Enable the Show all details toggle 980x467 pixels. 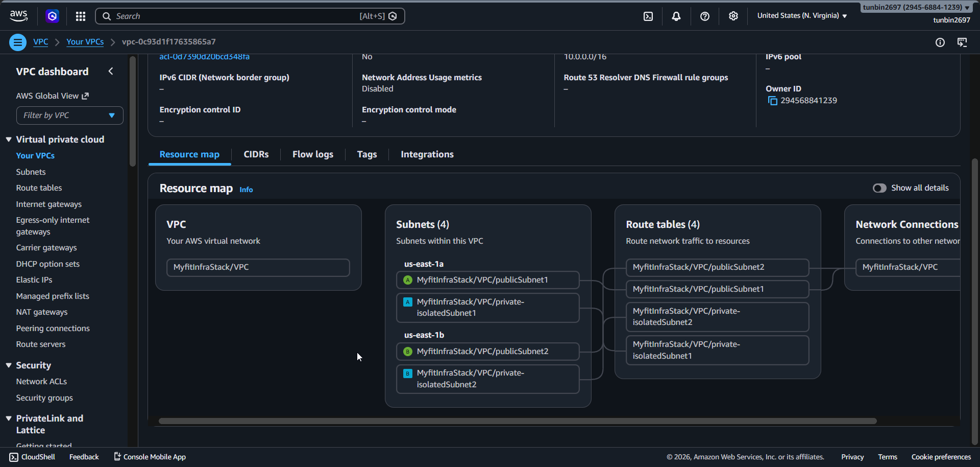879,188
